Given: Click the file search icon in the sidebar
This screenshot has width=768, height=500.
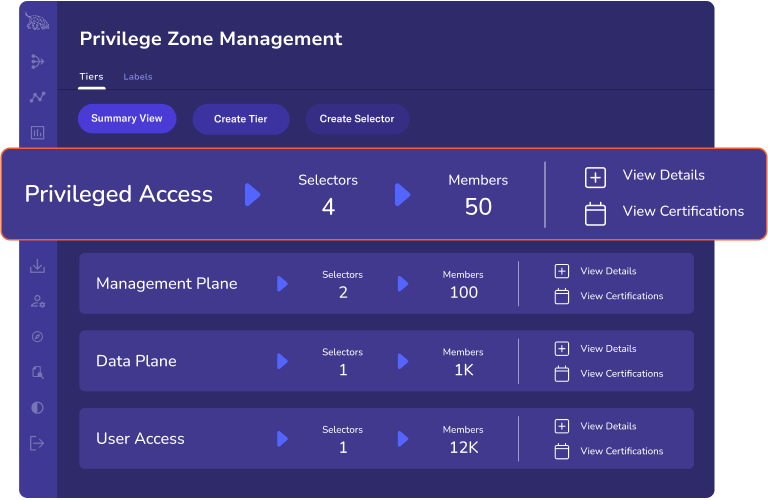Looking at the screenshot, I should coord(38,372).
